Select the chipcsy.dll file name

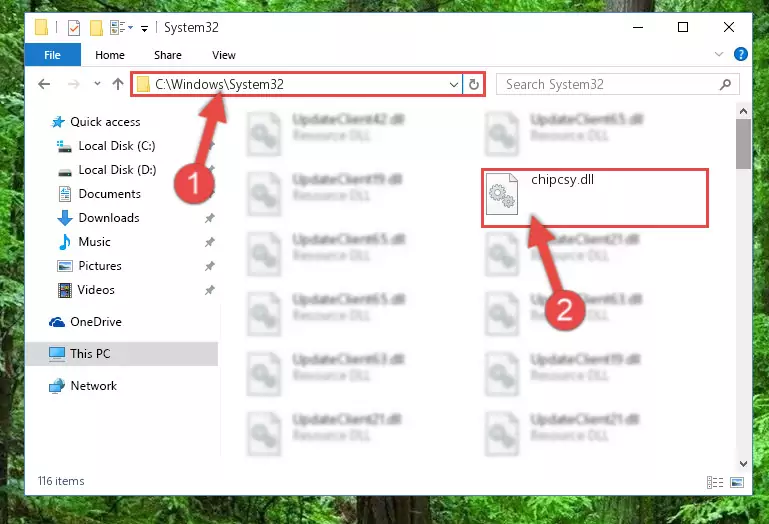[x=563, y=180]
